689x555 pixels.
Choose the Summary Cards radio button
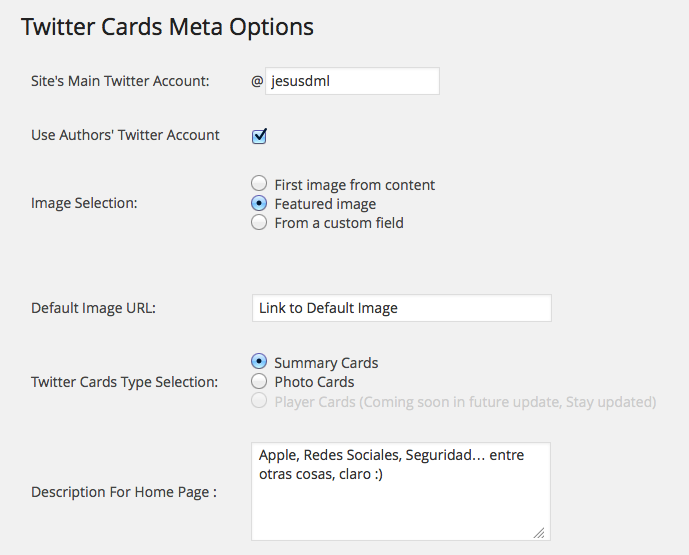(x=259, y=362)
